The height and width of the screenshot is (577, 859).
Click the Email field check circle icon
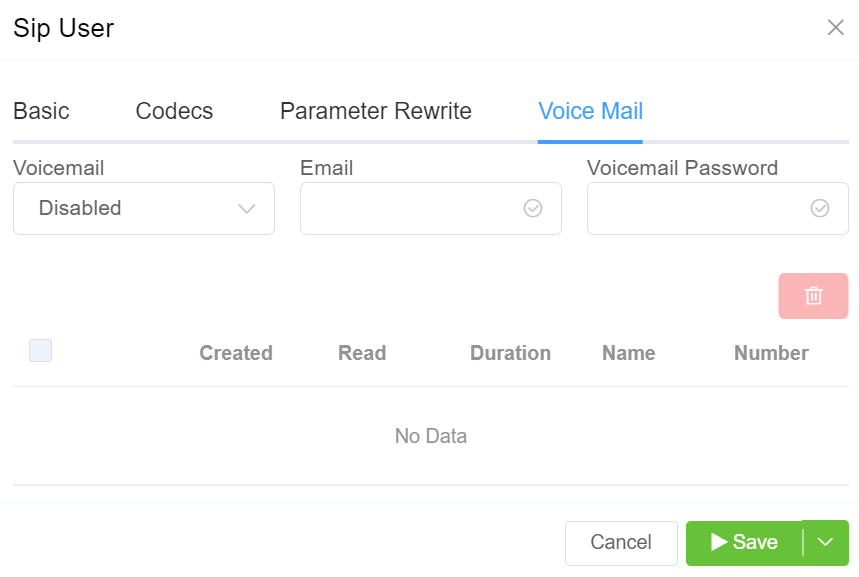pyautogui.click(x=533, y=208)
